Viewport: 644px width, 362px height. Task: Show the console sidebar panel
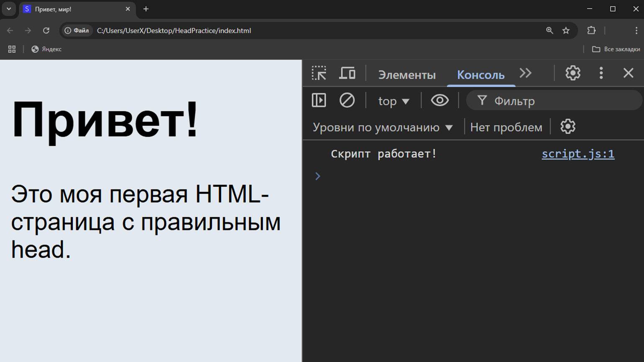[319, 100]
